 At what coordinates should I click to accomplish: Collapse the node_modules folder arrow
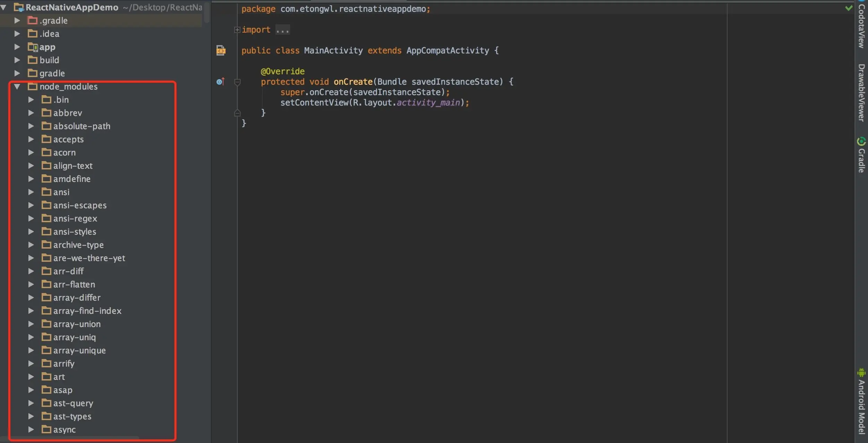(x=17, y=86)
